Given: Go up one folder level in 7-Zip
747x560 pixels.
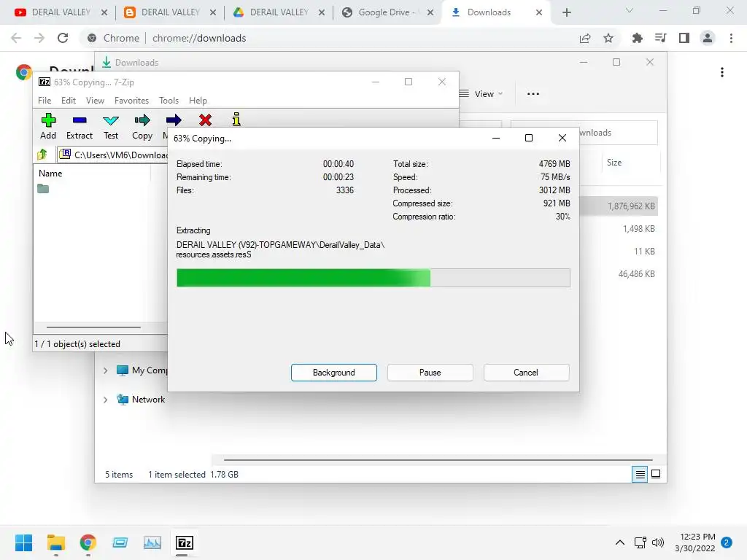Looking at the screenshot, I should pyautogui.click(x=42, y=155).
